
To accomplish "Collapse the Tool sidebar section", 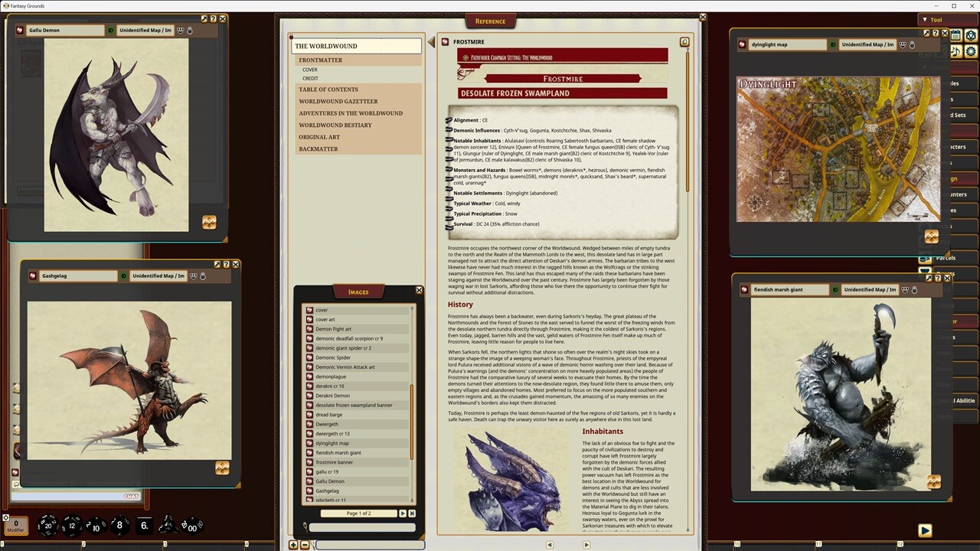I will point(924,19).
